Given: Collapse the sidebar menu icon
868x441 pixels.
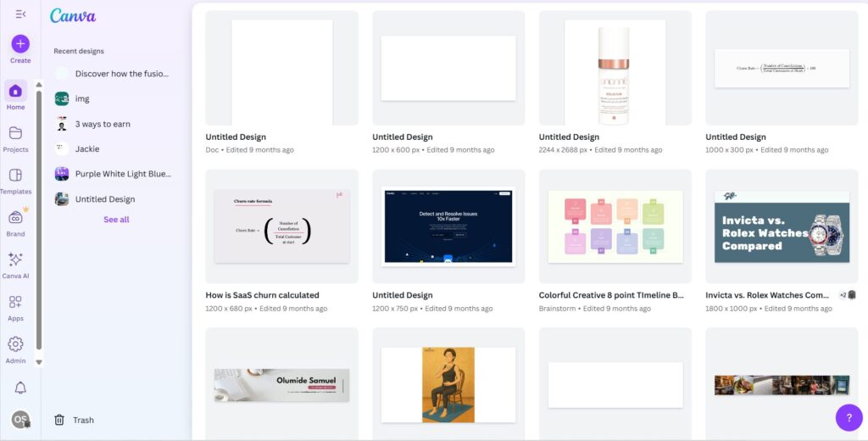Looking at the screenshot, I should [x=20, y=14].
